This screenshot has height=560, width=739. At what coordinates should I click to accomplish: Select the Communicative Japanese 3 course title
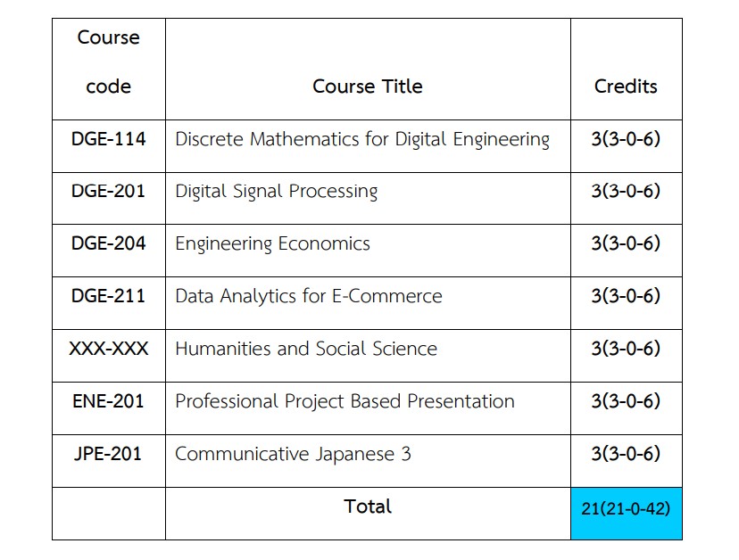tap(293, 454)
